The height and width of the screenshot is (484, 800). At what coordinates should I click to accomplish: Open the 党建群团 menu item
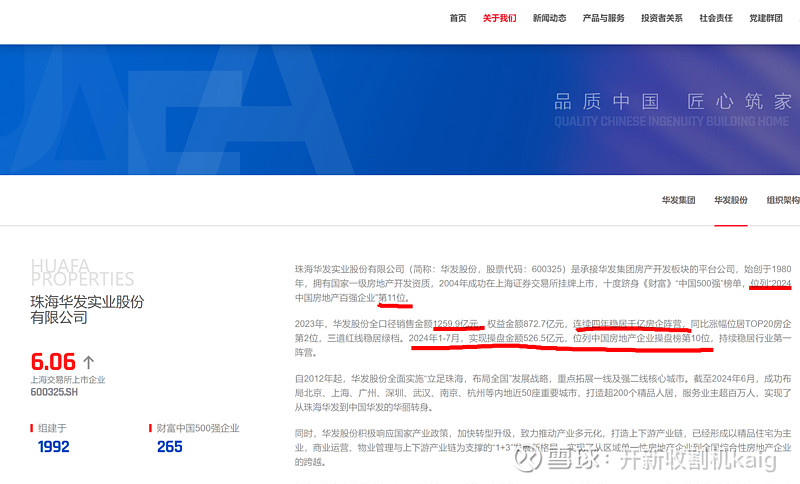pos(766,18)
